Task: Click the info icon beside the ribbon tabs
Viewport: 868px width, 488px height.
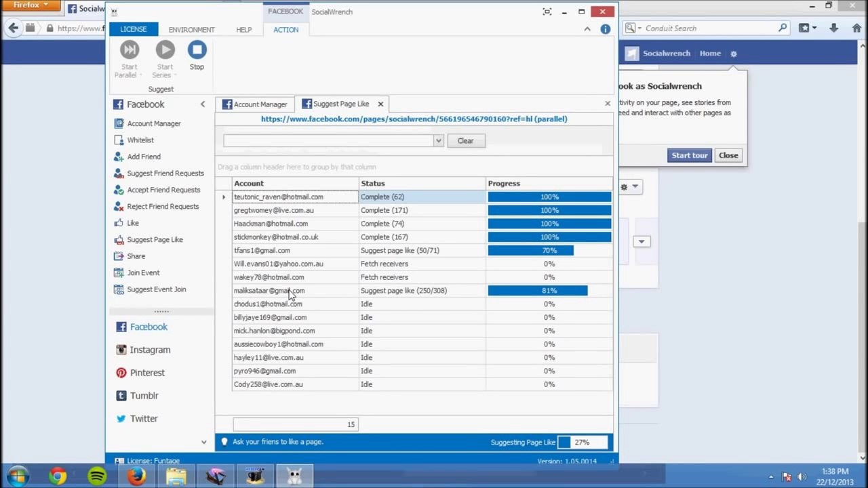Action: pos(606,29)
